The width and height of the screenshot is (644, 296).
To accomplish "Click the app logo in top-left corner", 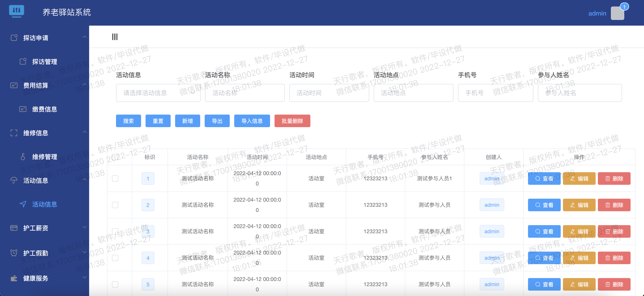I will pyautogui.click(x=17, y=11).
